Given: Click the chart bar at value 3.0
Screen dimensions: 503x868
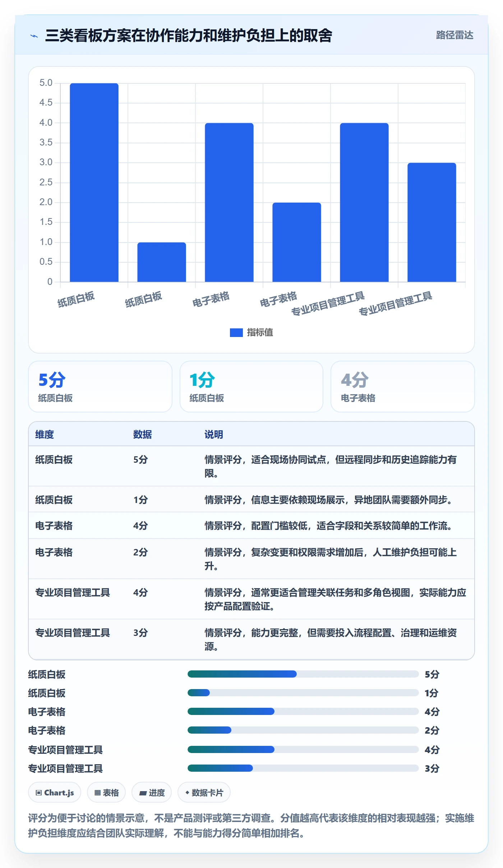Looking at the screenshot, I should pos(432,222).
